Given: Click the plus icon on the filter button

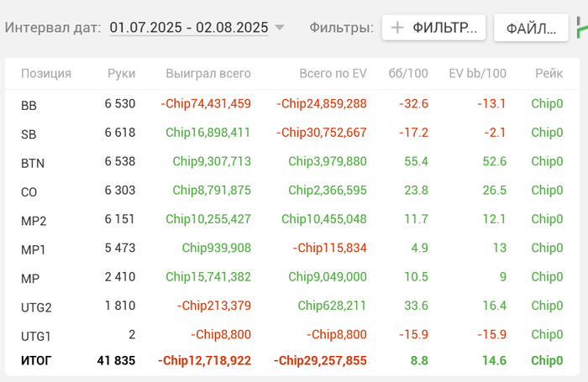Looking at the screenshot, I should coord(397,28).
